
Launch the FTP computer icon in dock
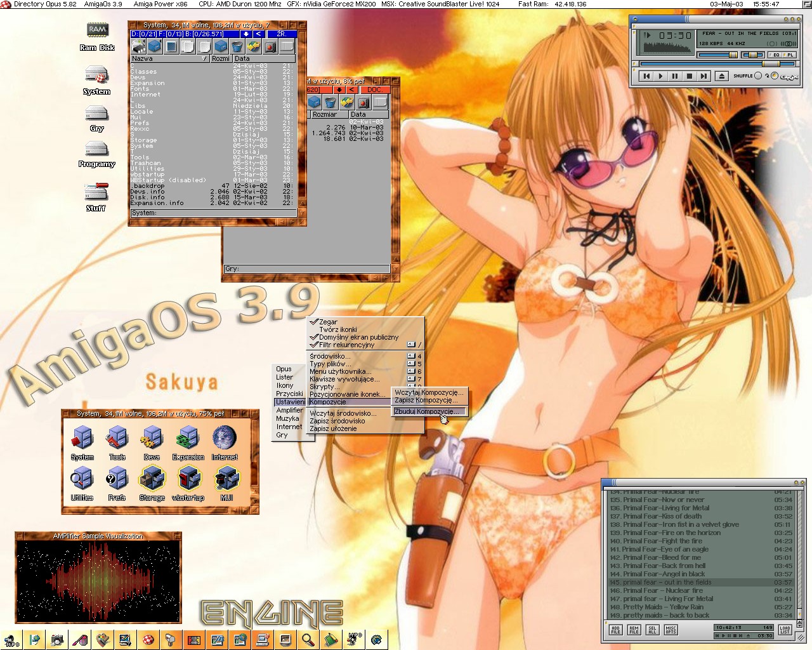(x=262, y=640)
